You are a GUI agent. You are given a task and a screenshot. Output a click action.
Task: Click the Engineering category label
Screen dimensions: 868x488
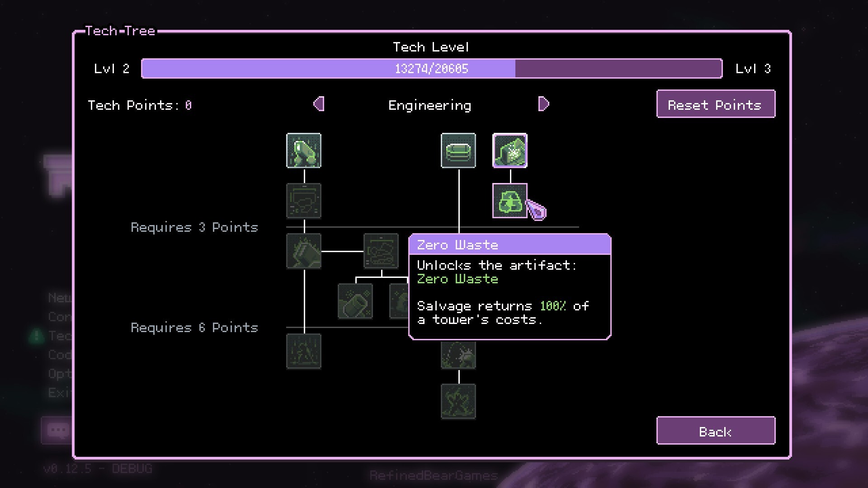coord(429,105)
